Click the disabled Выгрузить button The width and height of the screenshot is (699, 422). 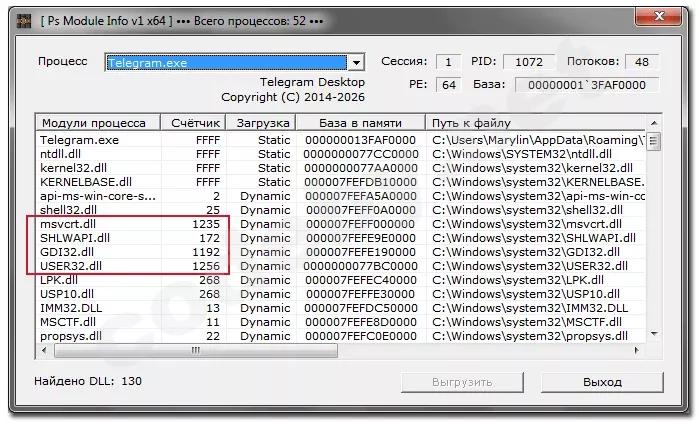click(462, 382)
